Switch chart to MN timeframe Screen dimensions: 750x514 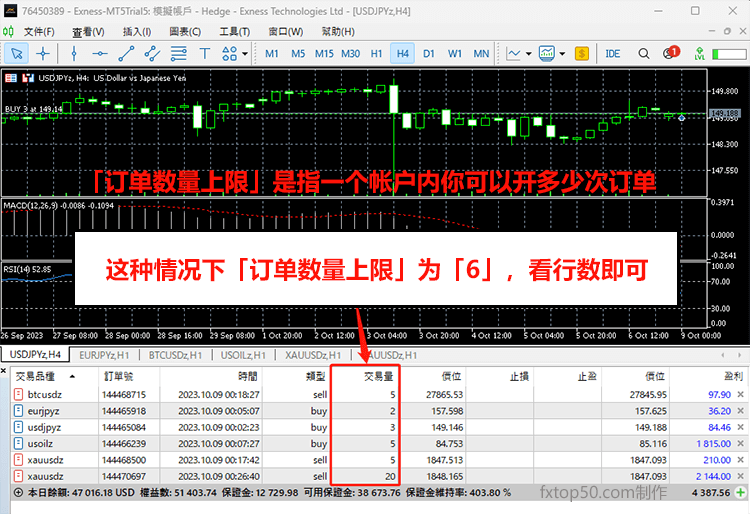[x=481, y=54]
